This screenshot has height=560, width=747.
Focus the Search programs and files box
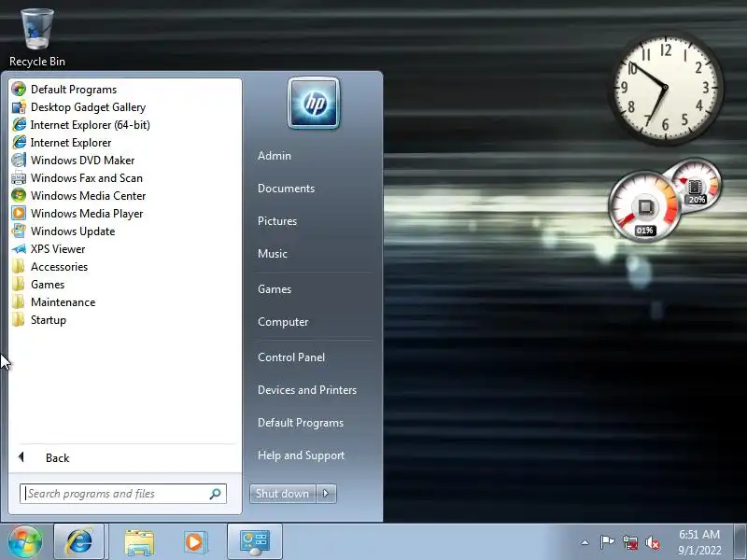tap(123, 494)
